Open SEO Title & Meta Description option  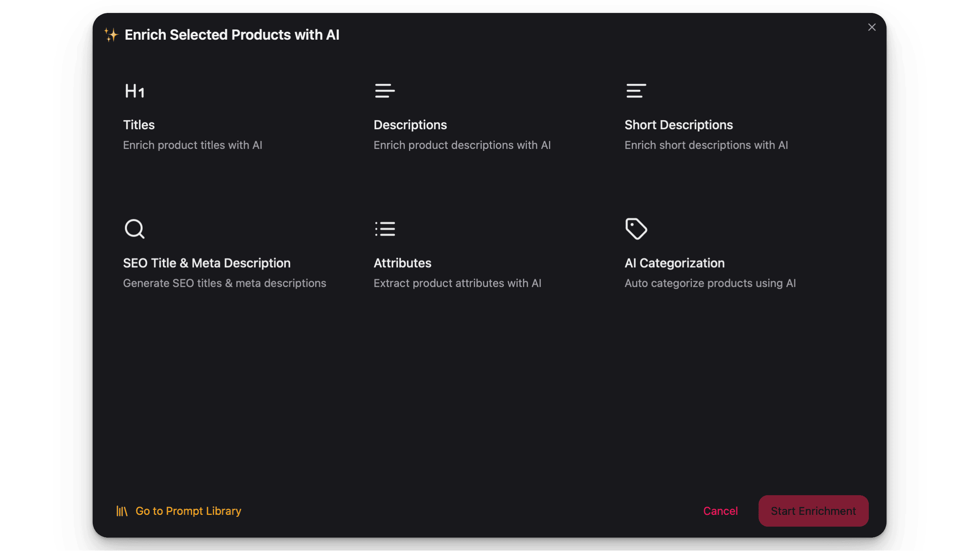click(x=207, y=263)
